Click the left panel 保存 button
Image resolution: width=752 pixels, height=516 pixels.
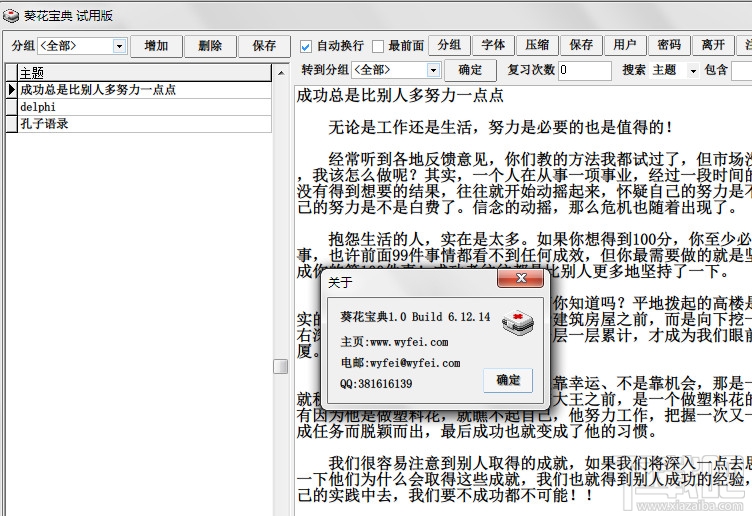[264, 46]
